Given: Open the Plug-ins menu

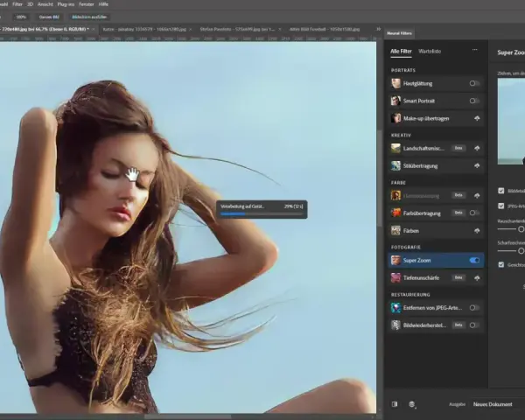Looking at the screenshot, I should [66, 4].
